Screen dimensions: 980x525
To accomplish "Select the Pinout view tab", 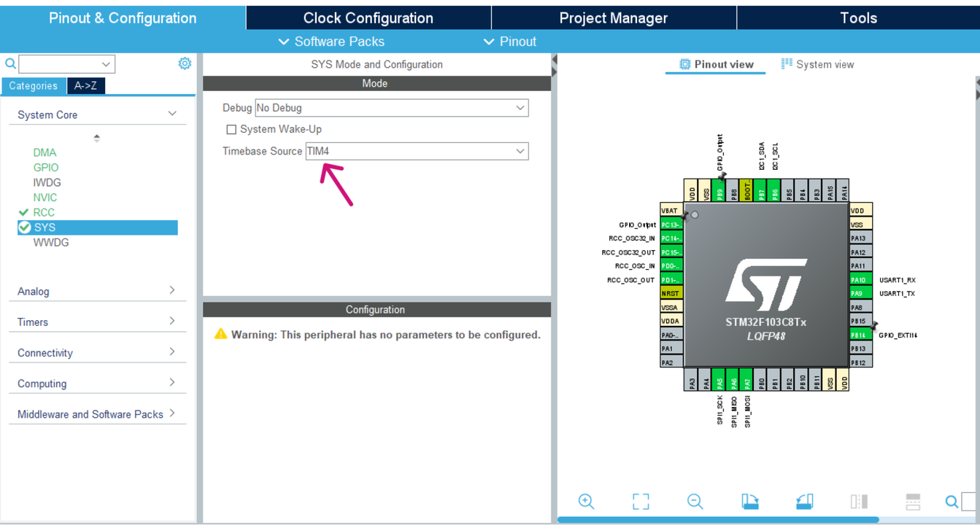I will click(x=716, y=64).
